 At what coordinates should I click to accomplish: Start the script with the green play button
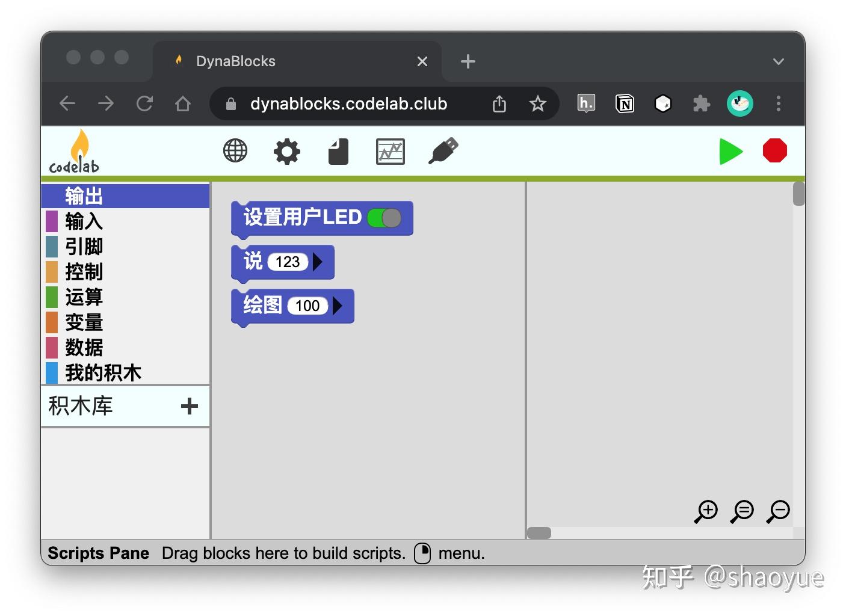(730, 151)
